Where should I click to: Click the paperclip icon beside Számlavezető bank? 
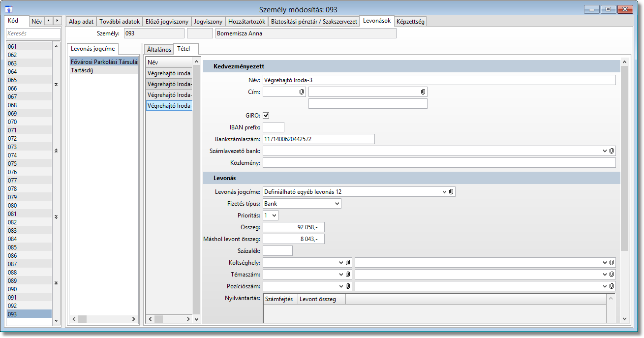pyautogui.click(x=612, y=151)
